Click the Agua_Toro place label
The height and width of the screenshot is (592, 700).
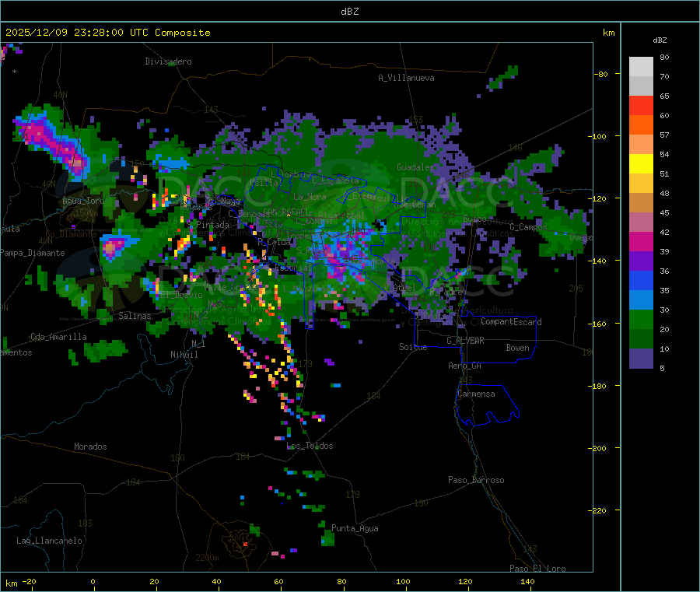tap(83, 201)
